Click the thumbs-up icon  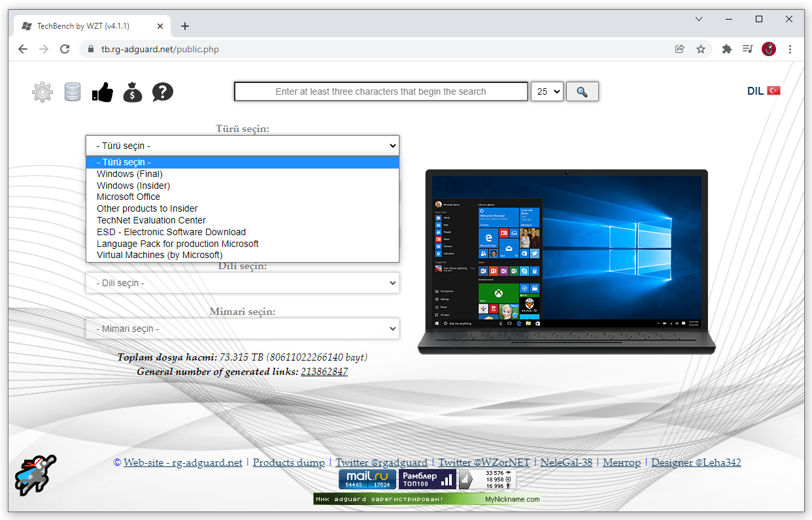tap(103, 92)
